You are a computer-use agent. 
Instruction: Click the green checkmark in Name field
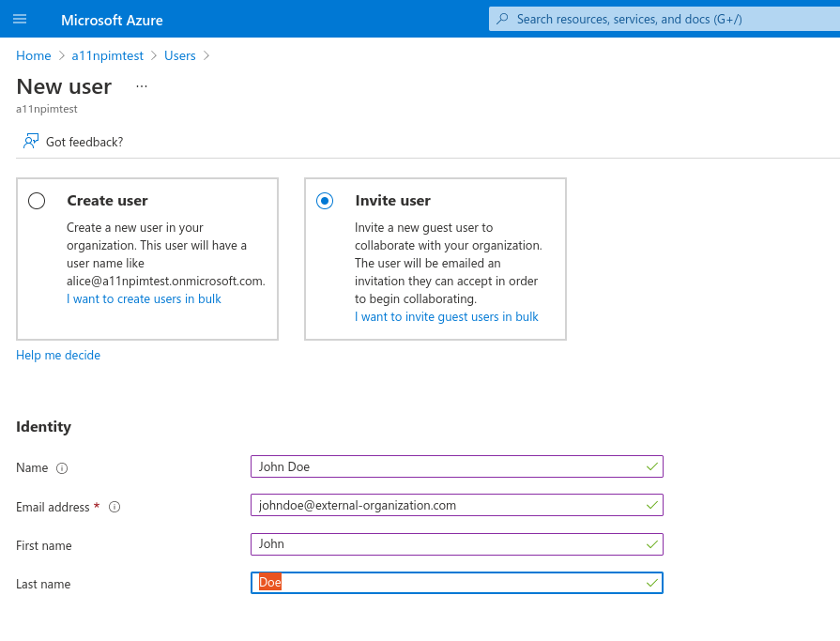(652, 466)
